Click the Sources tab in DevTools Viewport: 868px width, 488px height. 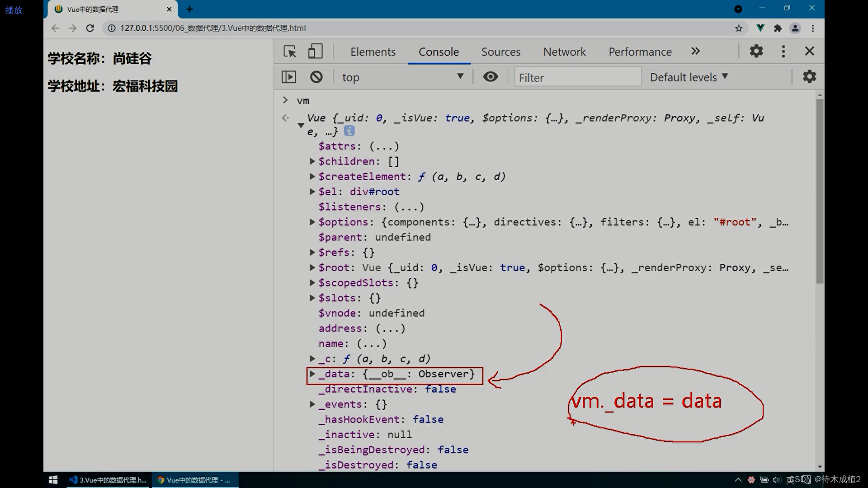click(501, 51)
